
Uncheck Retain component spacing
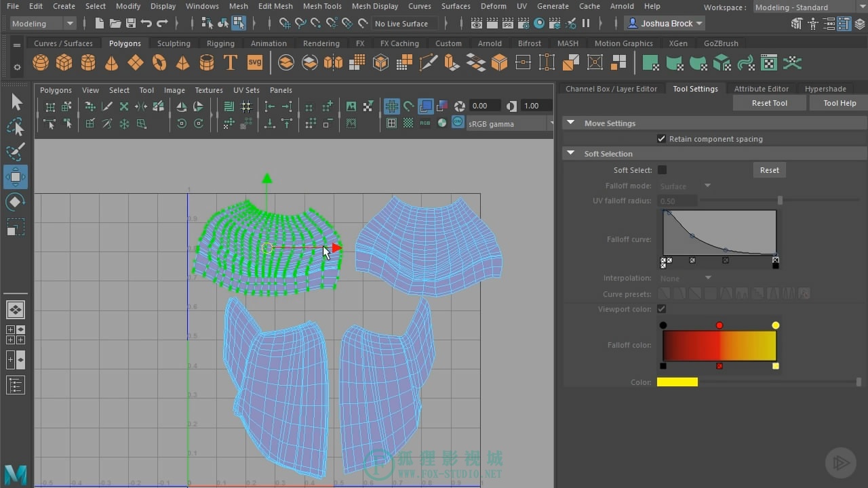click(x=662, y=139)
